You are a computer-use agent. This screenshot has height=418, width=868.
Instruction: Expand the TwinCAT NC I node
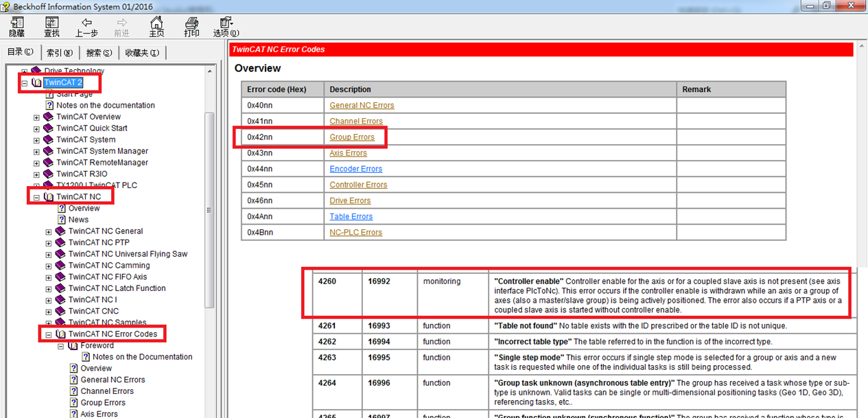click(x=49, y=300)
